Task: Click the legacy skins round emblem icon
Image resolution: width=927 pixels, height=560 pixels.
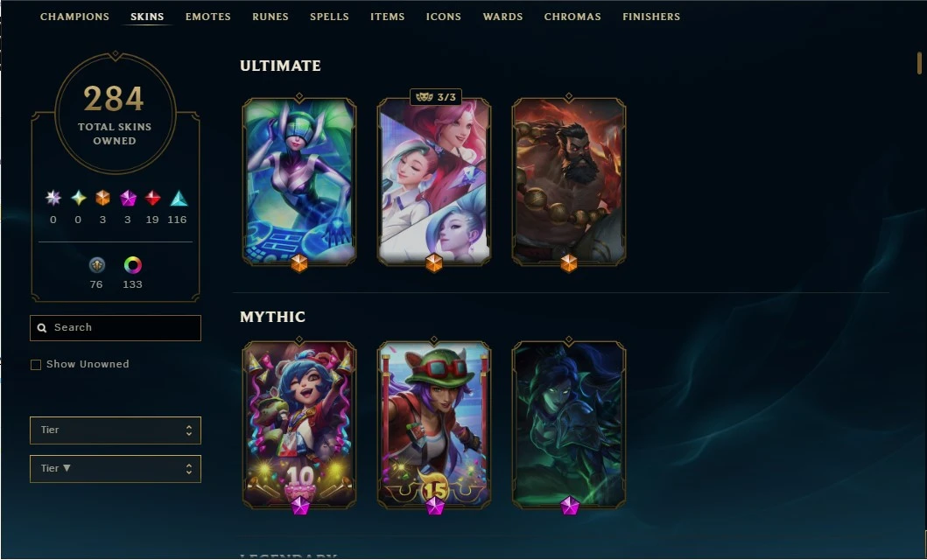Action: point(96,265)
